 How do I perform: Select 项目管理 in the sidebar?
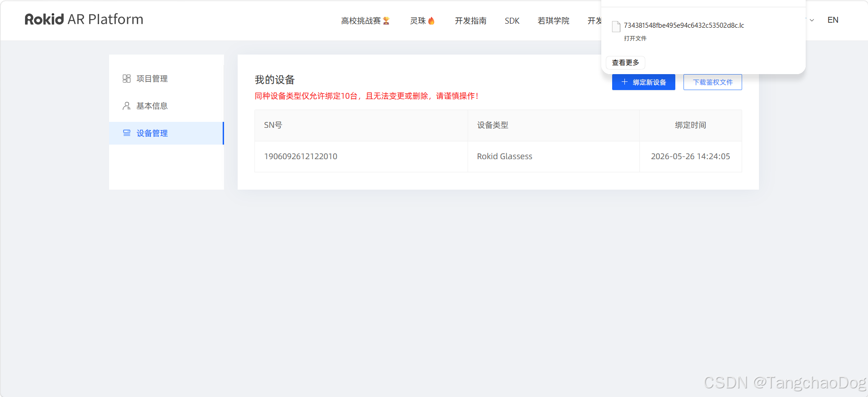166,79
